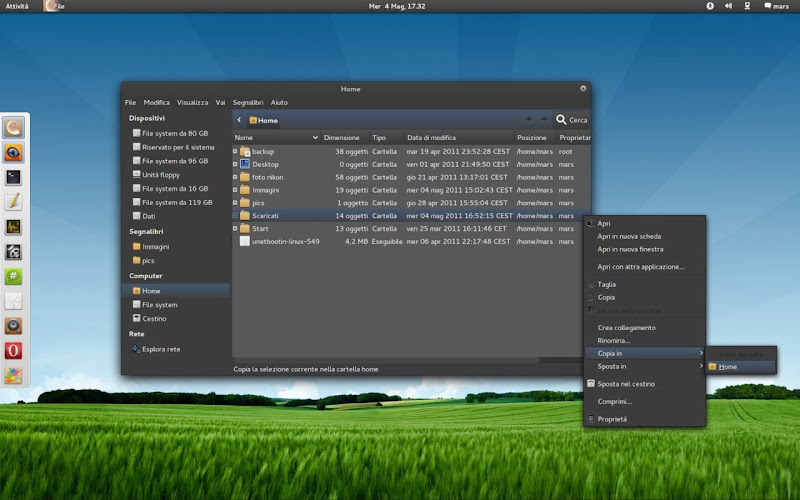Click the Attività button in top panel
Image resolution: width=800 pixels, height=500 pixels.
[17, 6]
